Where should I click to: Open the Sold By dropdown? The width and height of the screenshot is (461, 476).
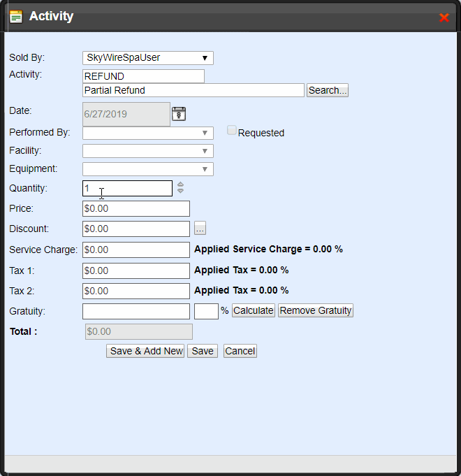pyautogui.click(x=147, y=58)
